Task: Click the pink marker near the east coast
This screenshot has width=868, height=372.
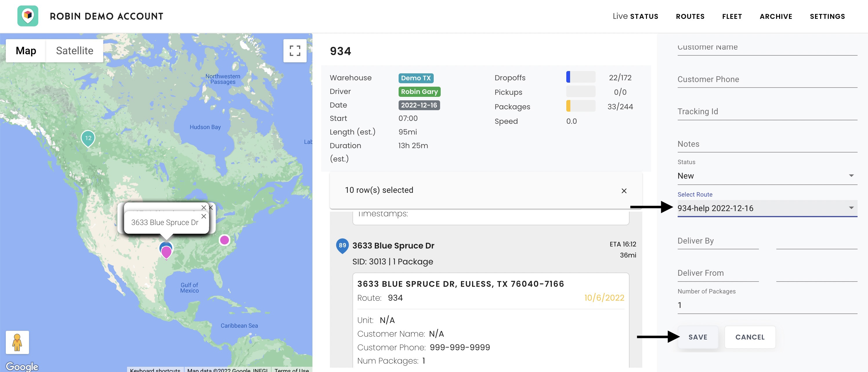Action: 225,240
